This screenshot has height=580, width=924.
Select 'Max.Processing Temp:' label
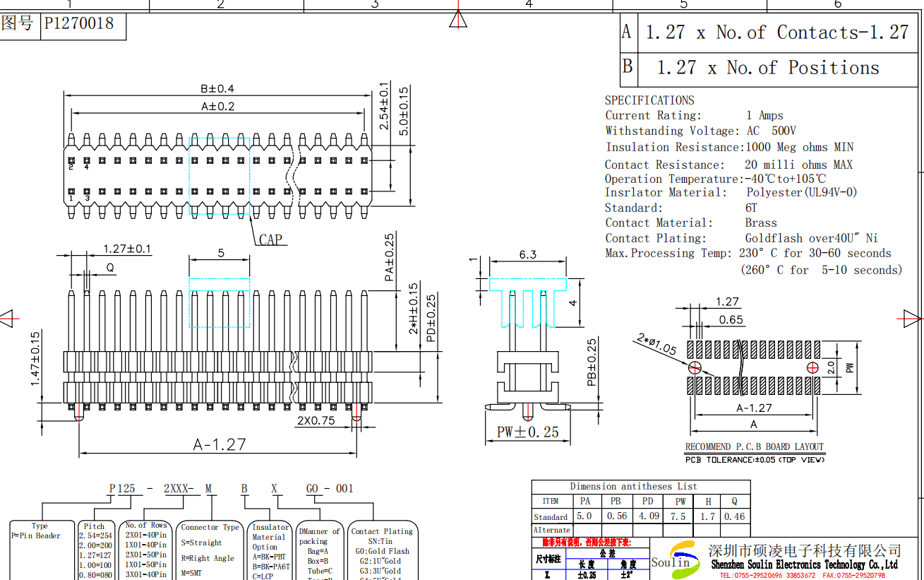[668, 254]
